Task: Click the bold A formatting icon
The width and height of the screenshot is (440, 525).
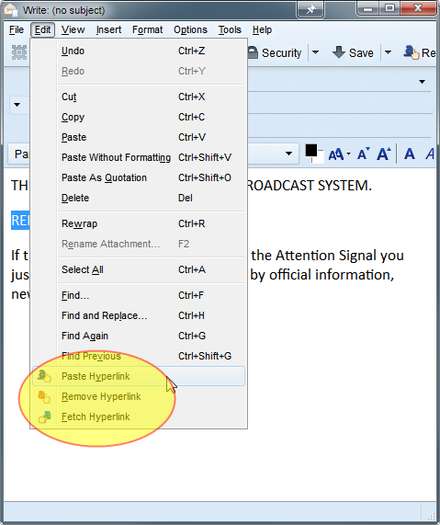Action: tap(410, 154)
